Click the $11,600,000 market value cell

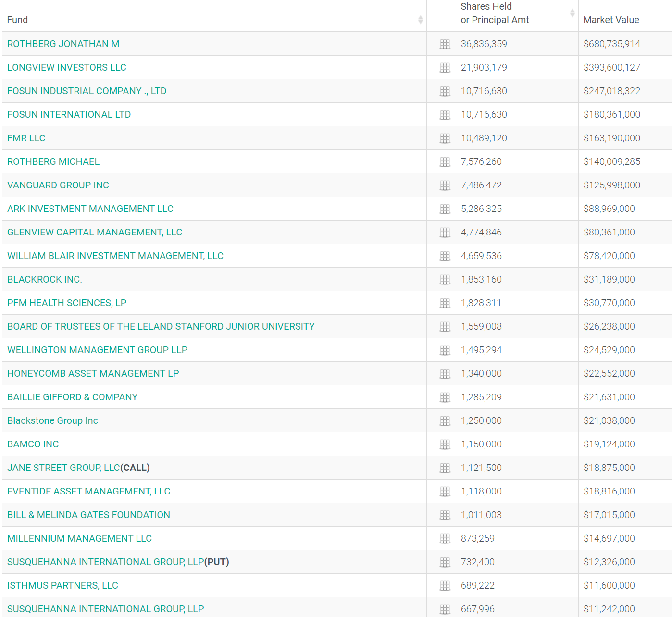(x=609, y=585)
